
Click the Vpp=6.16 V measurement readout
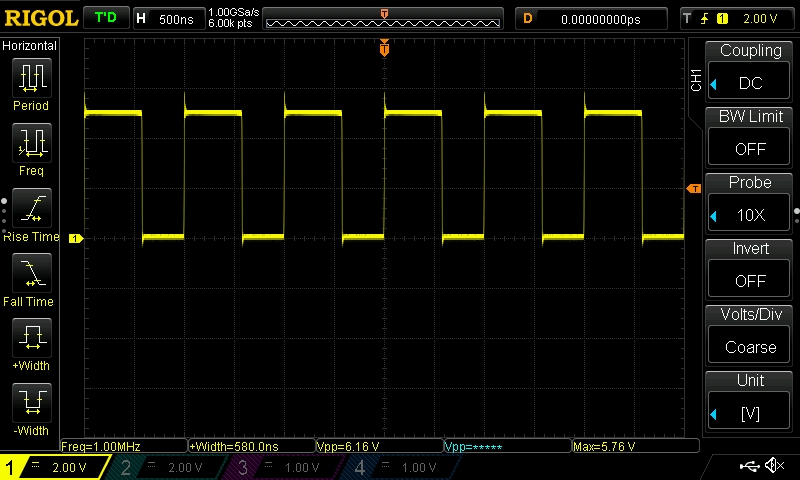380,446
